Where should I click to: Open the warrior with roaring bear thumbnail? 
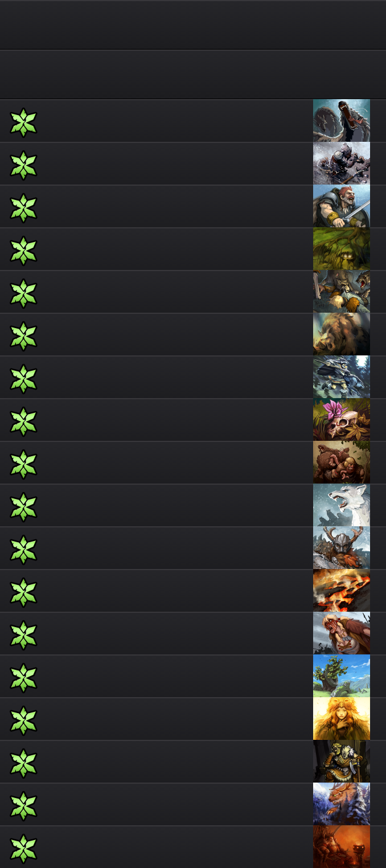(x=342, y=292)
